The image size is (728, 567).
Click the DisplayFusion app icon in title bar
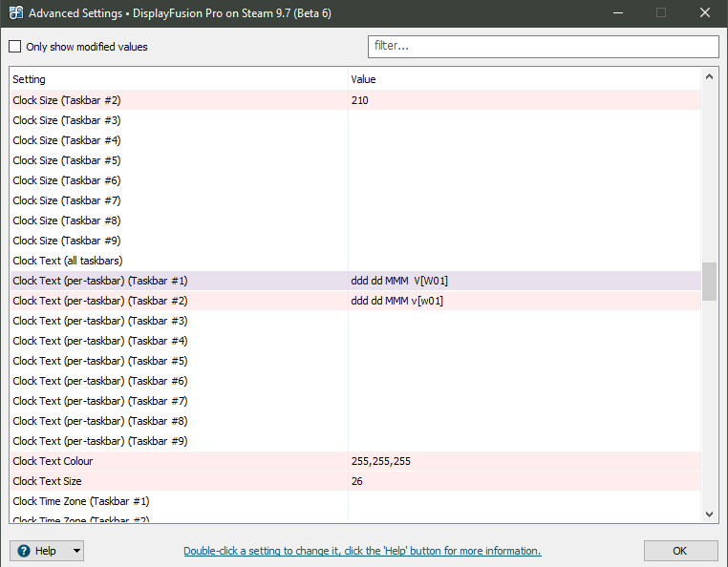point(16,13)
